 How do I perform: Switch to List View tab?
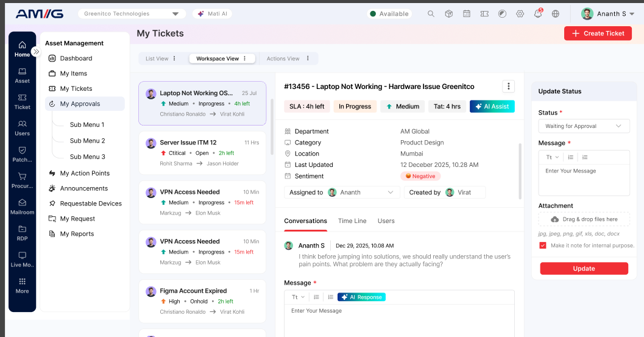157,59
